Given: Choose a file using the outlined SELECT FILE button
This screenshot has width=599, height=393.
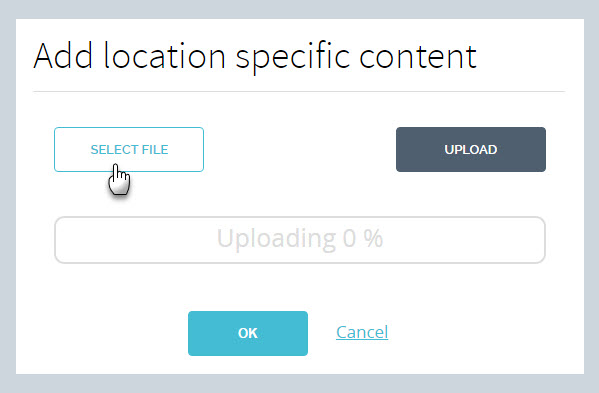Looking at the screenshot, I should (129, 149).
